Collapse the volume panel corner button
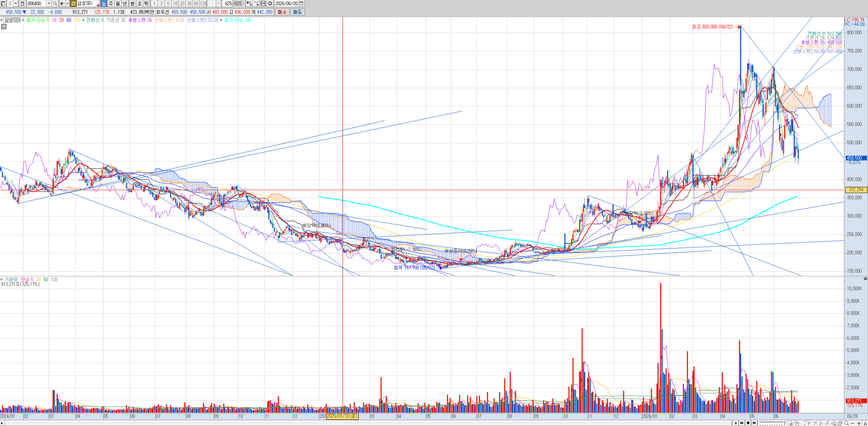This screenshot has width=868, height=426. 865,279
